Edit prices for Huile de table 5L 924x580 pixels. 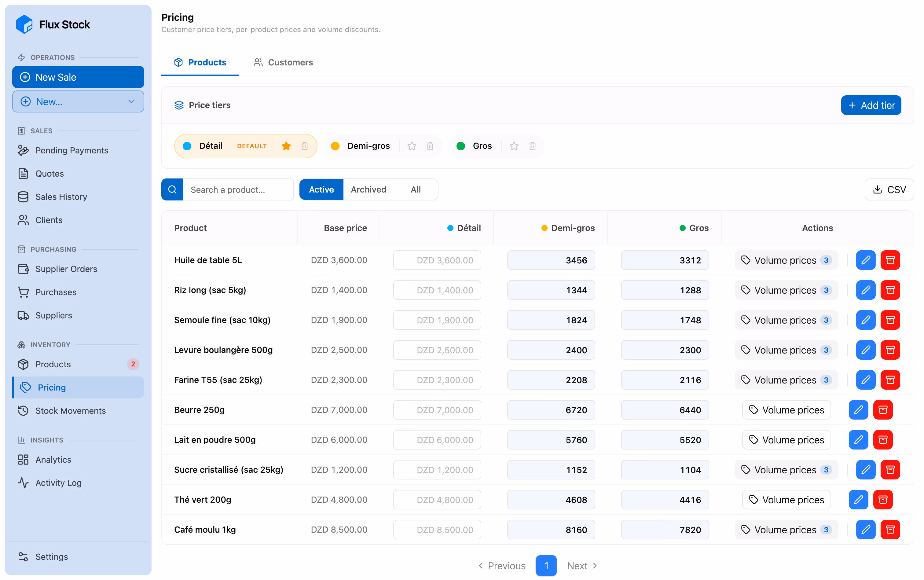[866, 260]
